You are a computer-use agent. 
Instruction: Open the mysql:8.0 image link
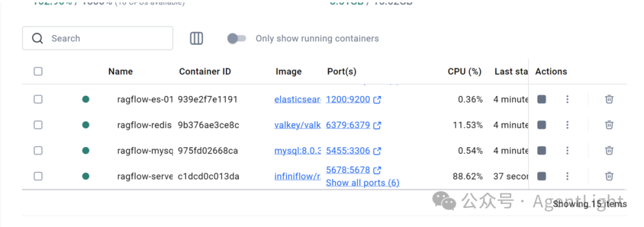(x=298, y=151)
